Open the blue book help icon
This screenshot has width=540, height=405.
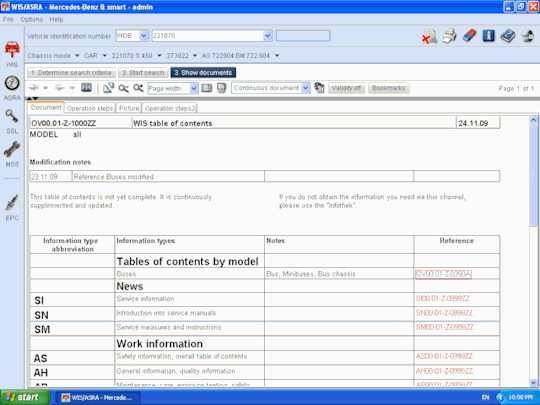click(x=508, y=36)
